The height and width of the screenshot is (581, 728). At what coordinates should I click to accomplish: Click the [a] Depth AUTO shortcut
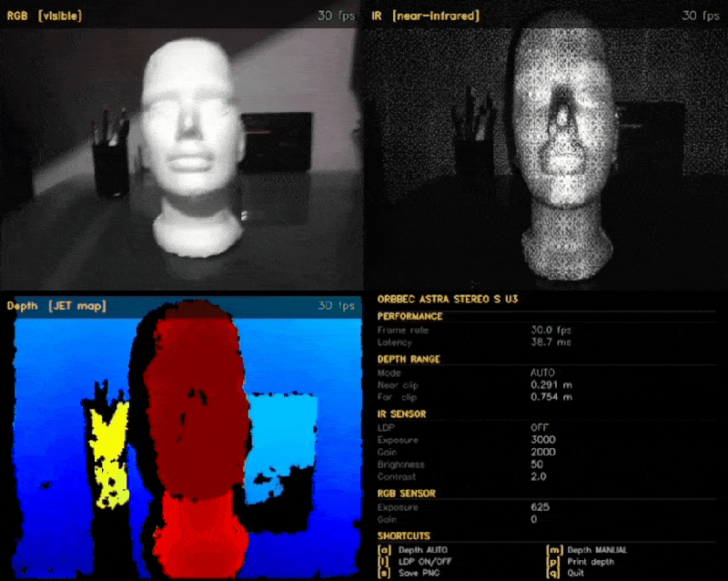pos(413,550)
